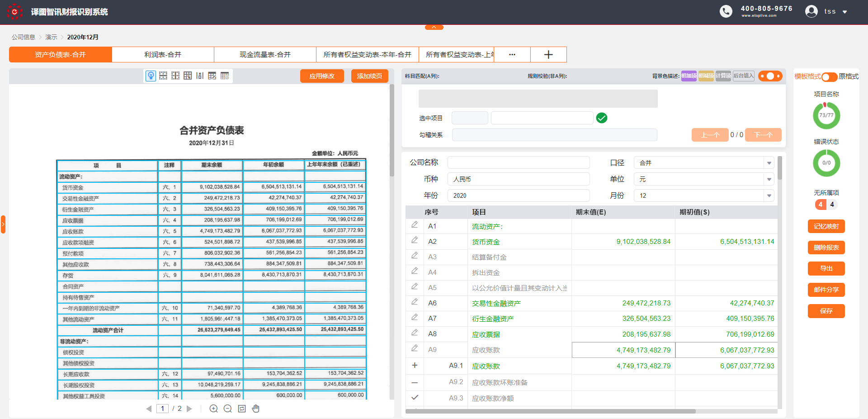Select the horizontal row-lines table tool
Viewport: 868px width, 419px height.
click(163, 76)
